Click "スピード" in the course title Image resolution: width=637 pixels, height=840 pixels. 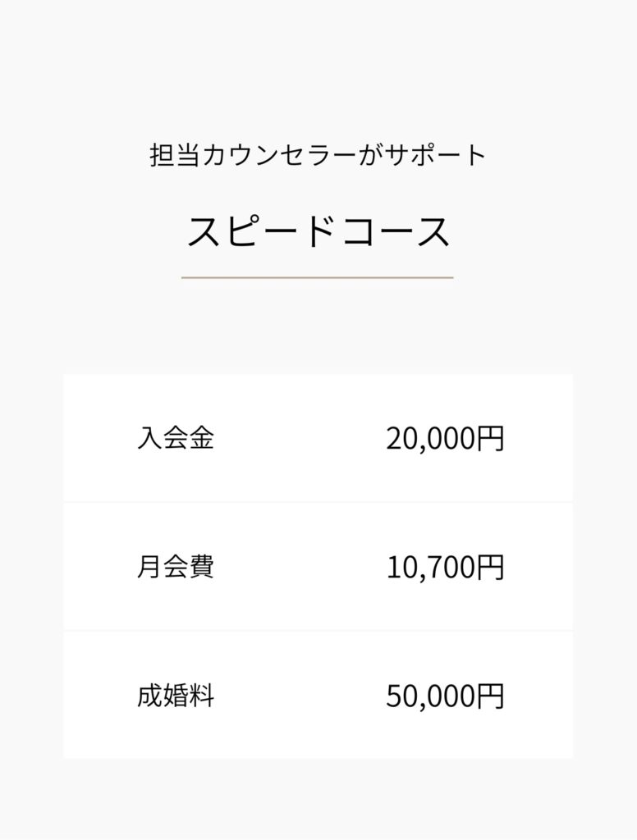pos(251,233)
